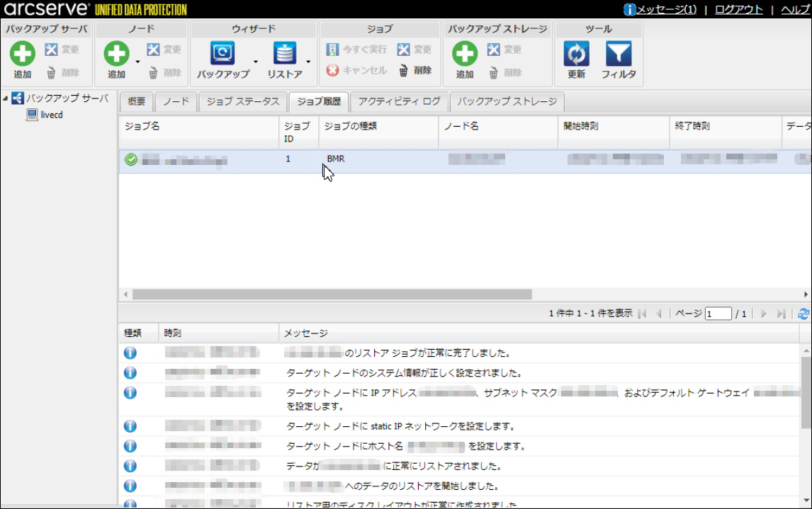Click the Refresh (更新) tool icon
The width and height of the screenshot is (812, 509).
[576, 54]
